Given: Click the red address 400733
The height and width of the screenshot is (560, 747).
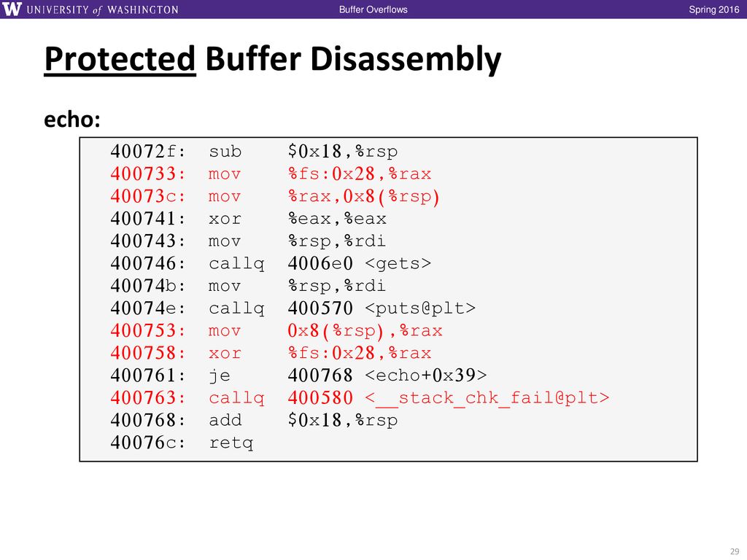Looking at the screenshot, I should click(x=147, y=174).
